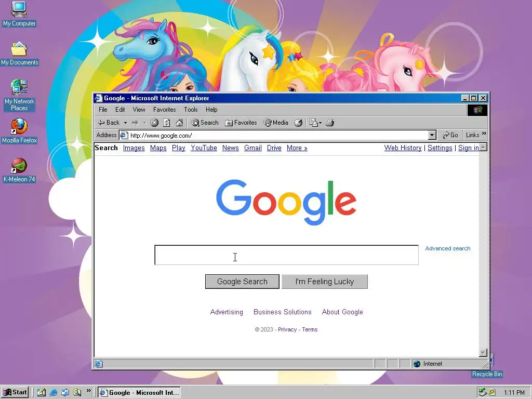Select the My Computer desktop icon
Screen dimensions: 532x399
[19, 14]
